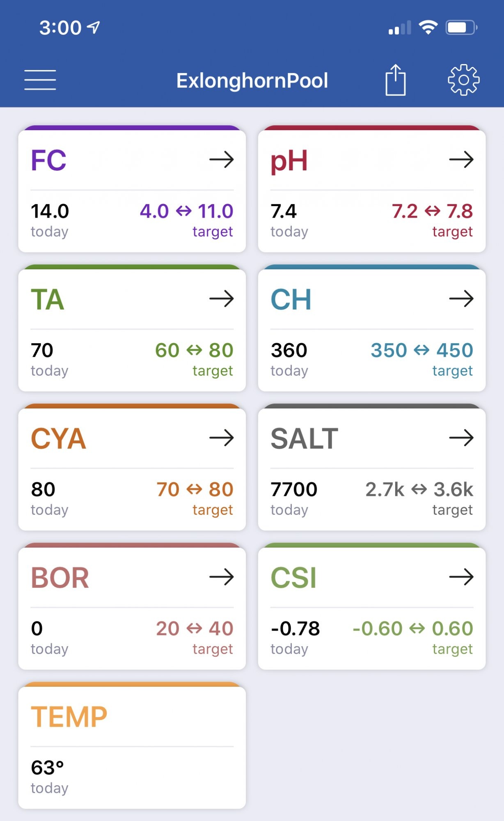Image resolution: width=504 pixels, height=821 pixels.
Task: Open CYA details arrow
Action: [x=222, y=438]
